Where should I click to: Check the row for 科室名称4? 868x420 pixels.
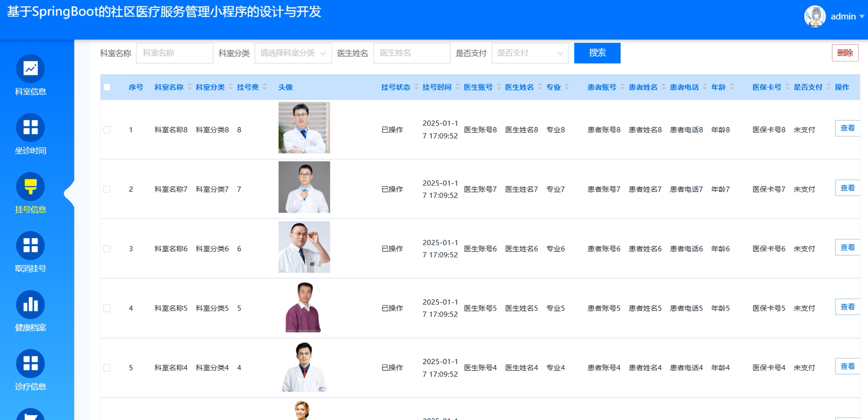click(107, 368)
